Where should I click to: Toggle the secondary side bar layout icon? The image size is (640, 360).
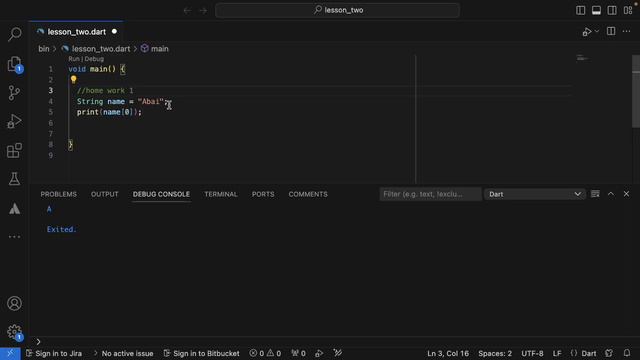(x=612, y=10)
